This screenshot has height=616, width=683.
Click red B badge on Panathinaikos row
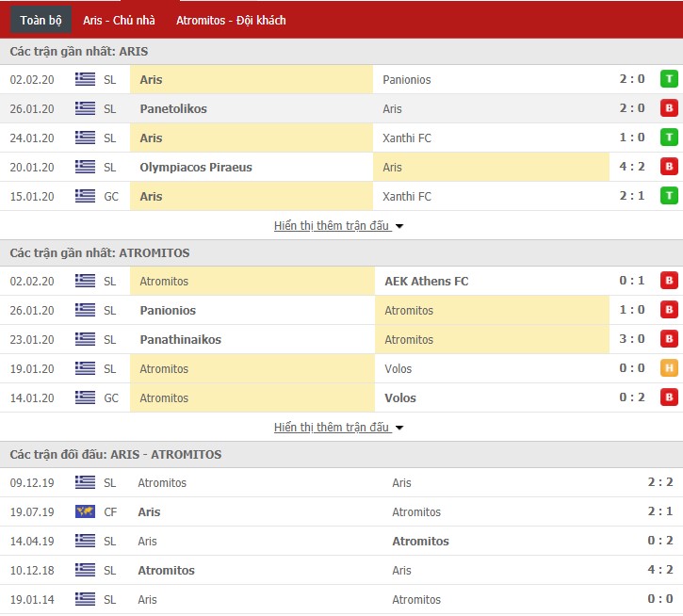click(669, 339)
